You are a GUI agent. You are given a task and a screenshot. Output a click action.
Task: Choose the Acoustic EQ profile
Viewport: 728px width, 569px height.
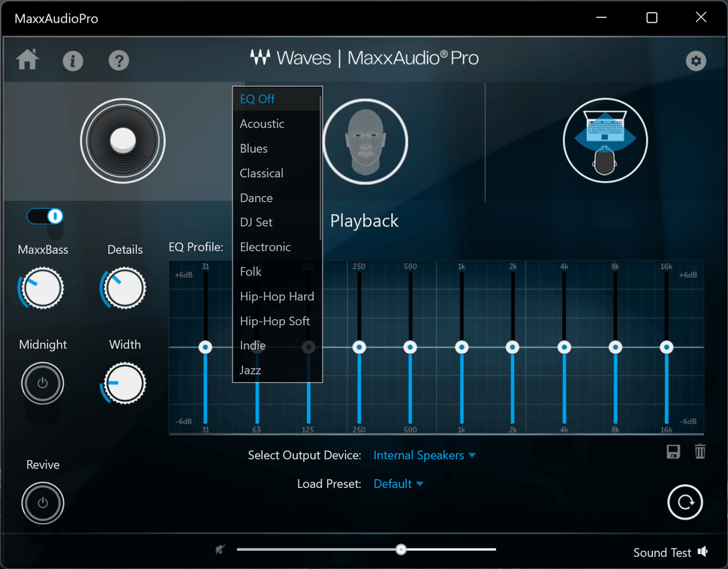point(276,124)
